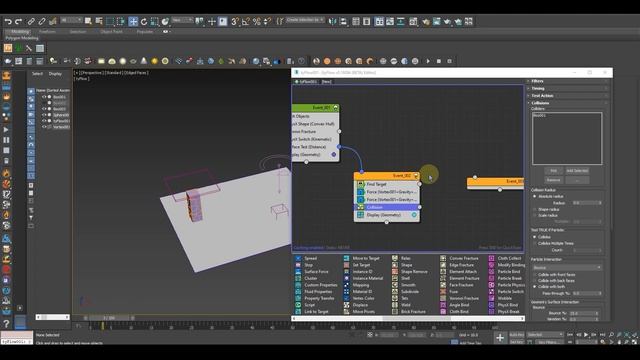Select Collide with front faces option

tap(535, 275)
